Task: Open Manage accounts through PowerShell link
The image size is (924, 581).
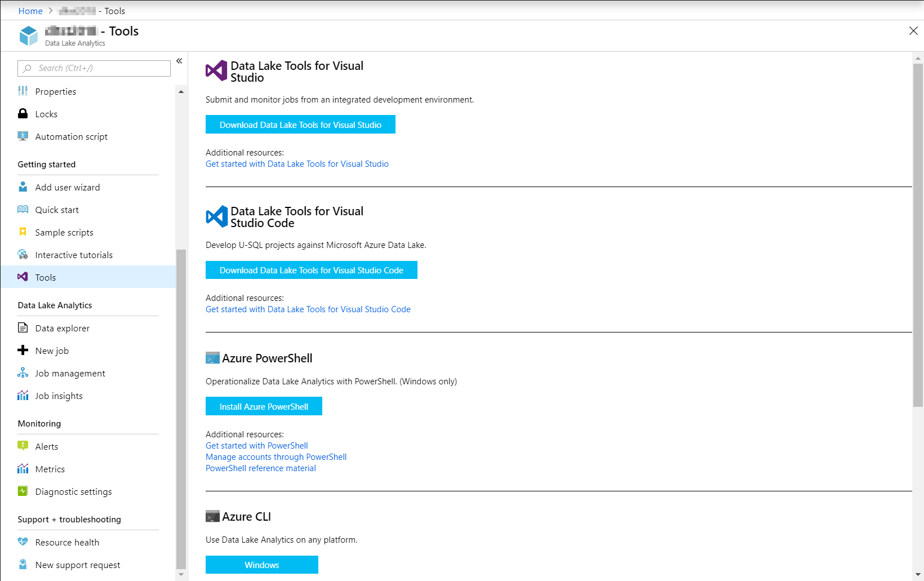Action: [276, 457]
